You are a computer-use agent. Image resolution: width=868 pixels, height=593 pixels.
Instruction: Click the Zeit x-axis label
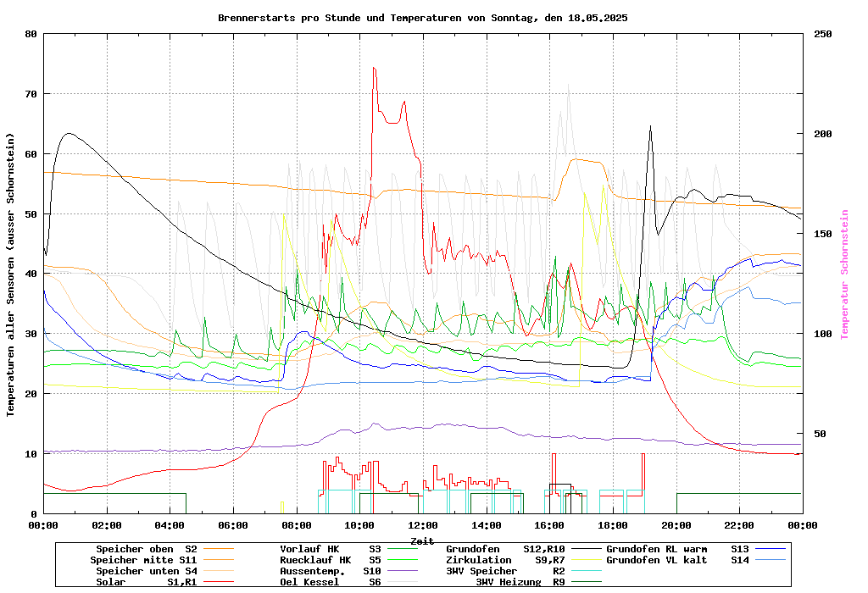point(422,540)
